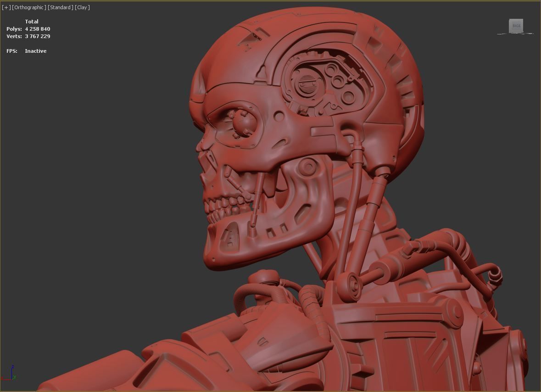
Task: Click the Polys count value 4 258 840
Action: pos(38,29)
